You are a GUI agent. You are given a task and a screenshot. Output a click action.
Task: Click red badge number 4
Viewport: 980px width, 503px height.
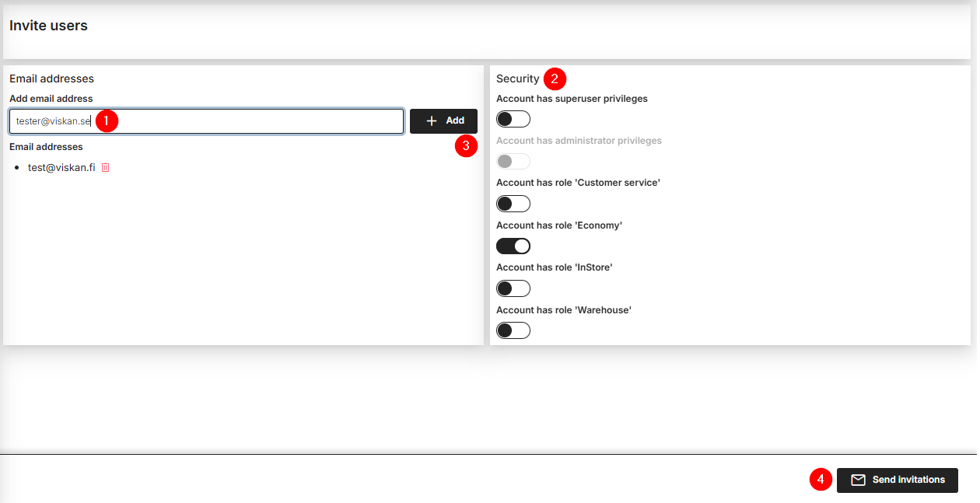tap(821, 480)
